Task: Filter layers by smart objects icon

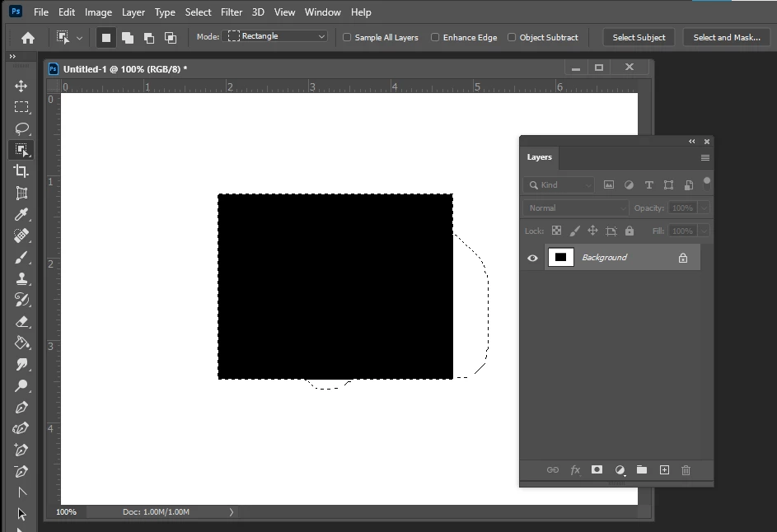Action: click(x=689, y=184)
